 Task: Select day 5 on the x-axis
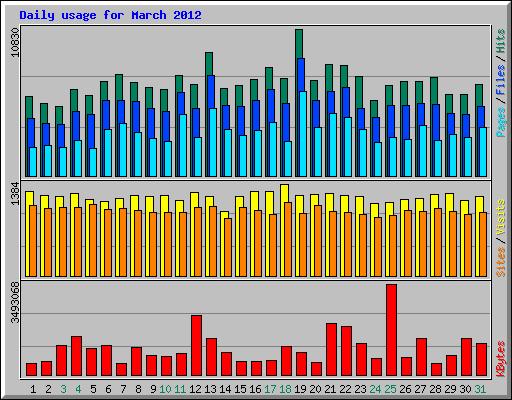[x=93, y=389]
